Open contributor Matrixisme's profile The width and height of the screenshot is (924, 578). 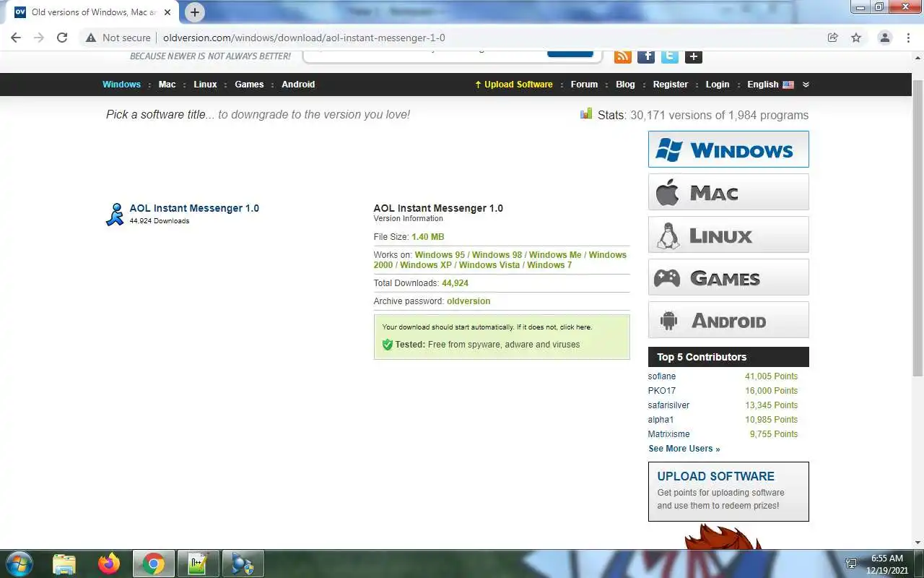(x=668, y=434)
